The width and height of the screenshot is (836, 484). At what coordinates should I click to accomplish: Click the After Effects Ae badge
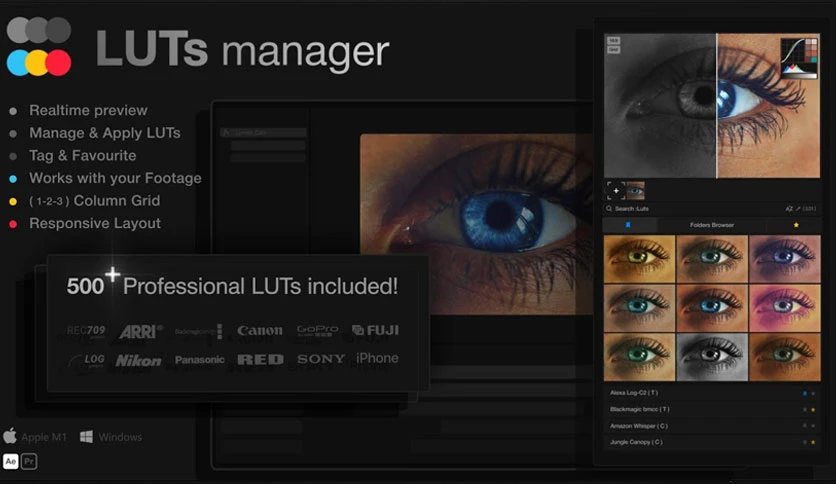[11, 462]
